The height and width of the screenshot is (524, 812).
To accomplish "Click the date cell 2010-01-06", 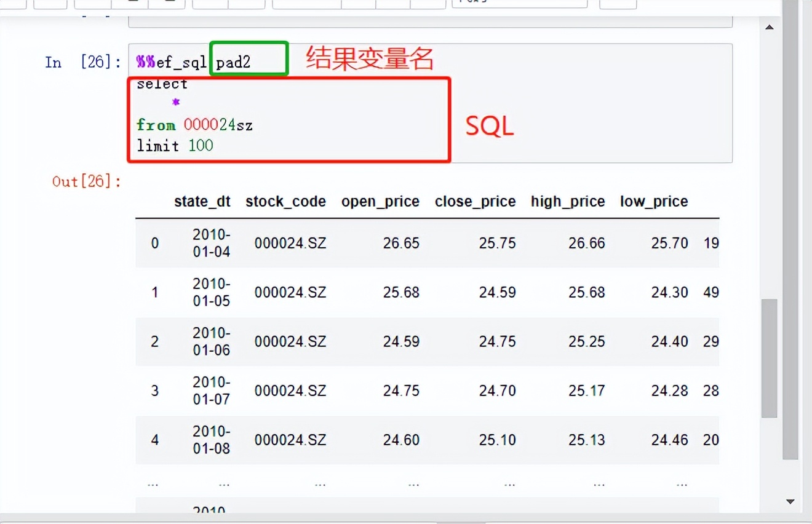I will point(212,341).
